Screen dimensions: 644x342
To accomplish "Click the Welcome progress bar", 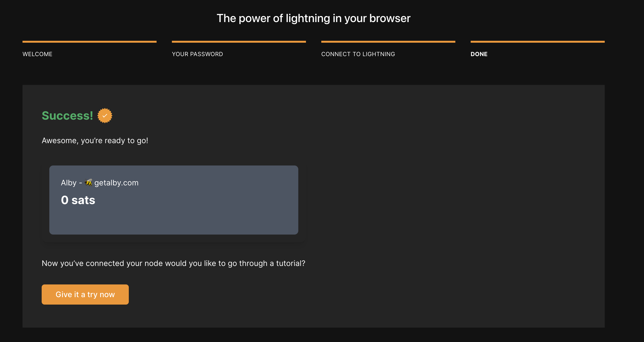I will click(x=90, y=41).
